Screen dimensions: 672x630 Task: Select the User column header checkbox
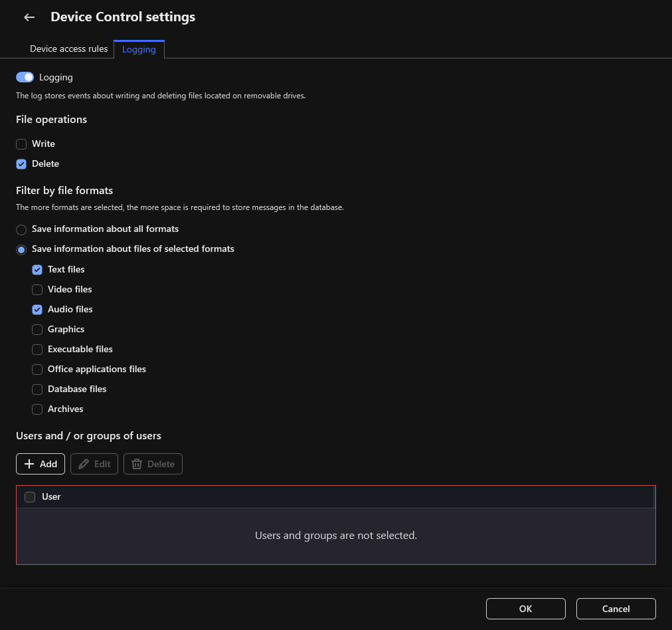pyautogui.click(x=29, y=496)
